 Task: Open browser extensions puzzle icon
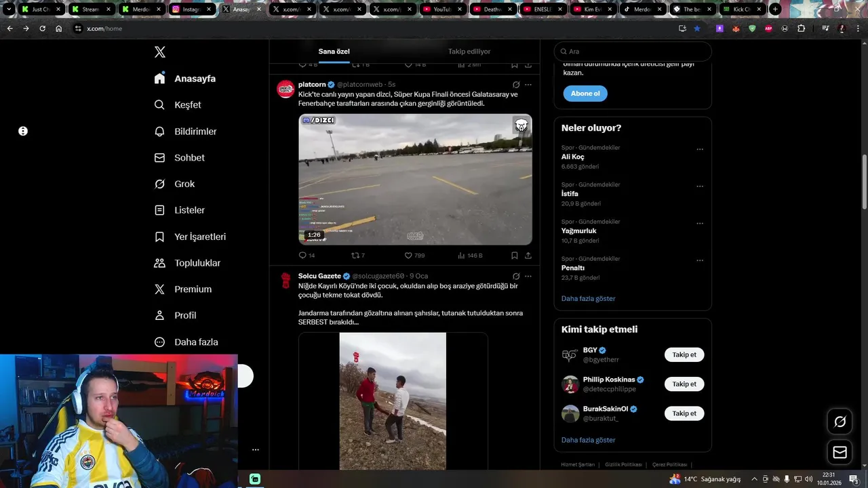click(802, 28)
